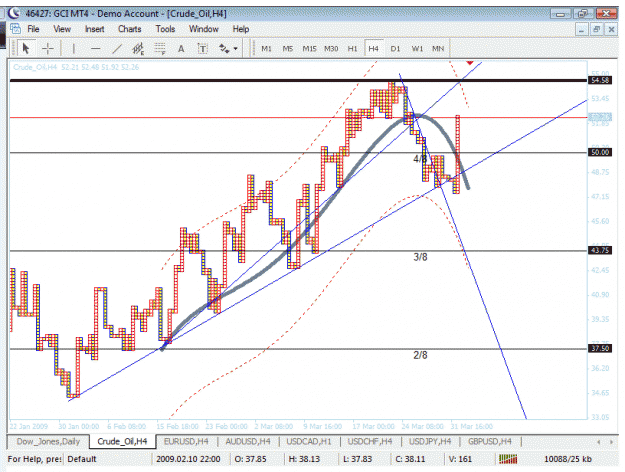This screenshot has width=625, height=472.
Task: Click the 10088/25 kb traffic readout
Action: pyautogui.click(x=568, y=459)
